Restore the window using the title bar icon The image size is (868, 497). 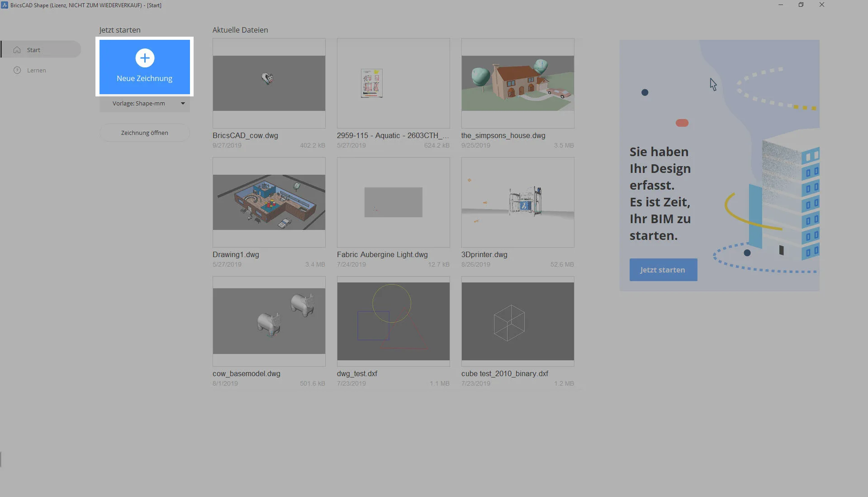801,5
